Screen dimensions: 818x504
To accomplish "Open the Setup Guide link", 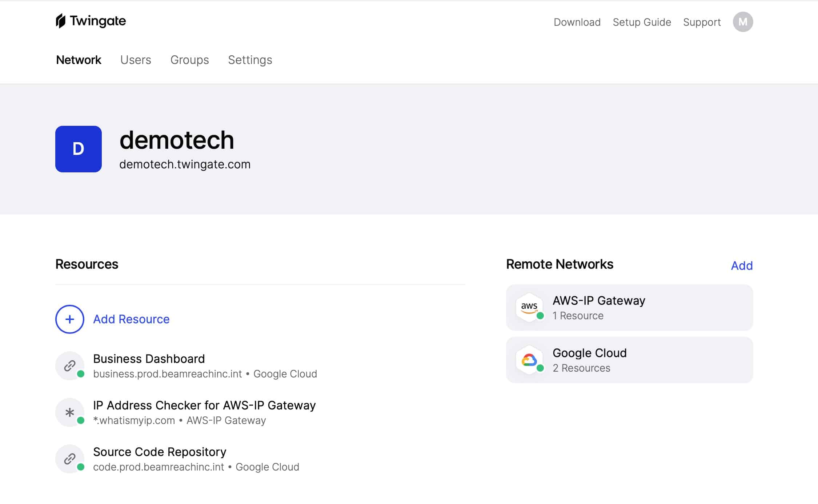I will click(x=642, y=22).
